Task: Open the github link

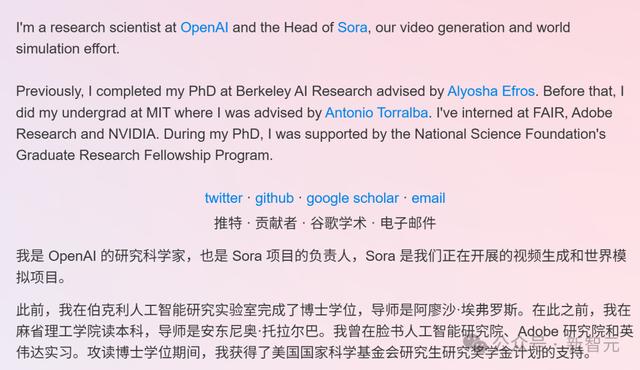Action: pos(274,198)
